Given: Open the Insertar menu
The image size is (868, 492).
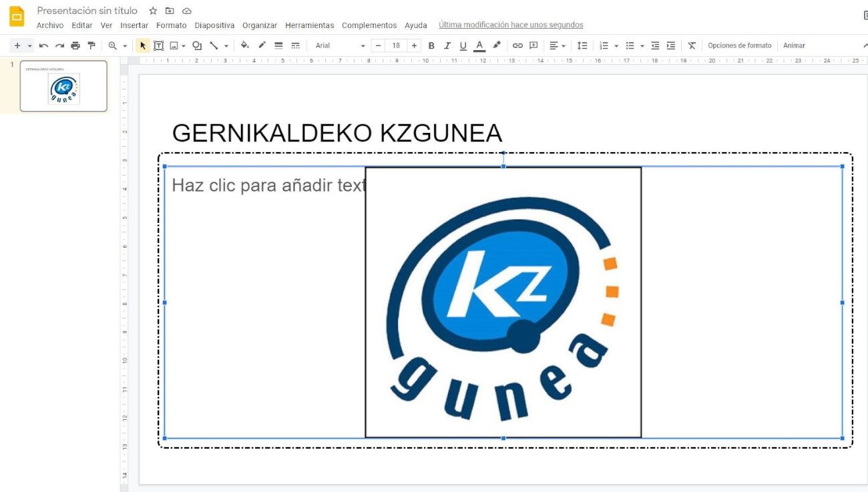Looking at the screenshot, I should click(x=134, y=25).
